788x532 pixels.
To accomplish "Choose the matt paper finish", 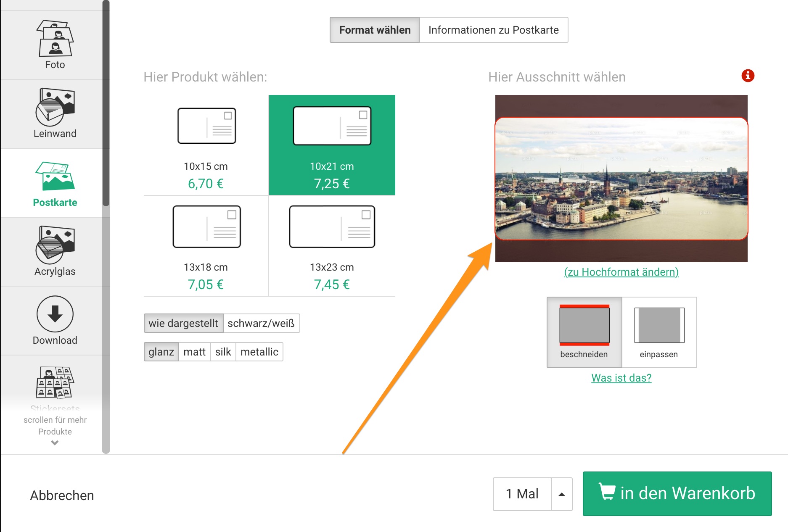I will [x=194, y=352].
